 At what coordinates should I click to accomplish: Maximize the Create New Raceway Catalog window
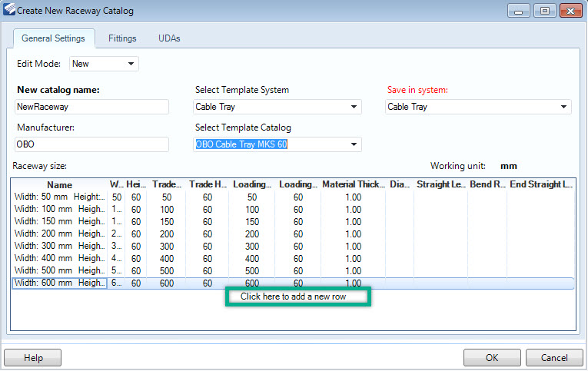click(544, 11)
